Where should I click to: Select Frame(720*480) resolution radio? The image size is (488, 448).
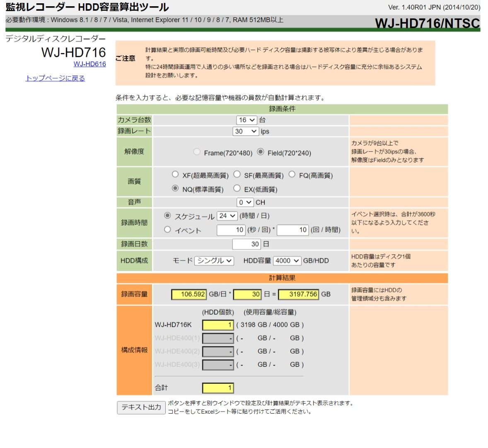tap(197, 152)
